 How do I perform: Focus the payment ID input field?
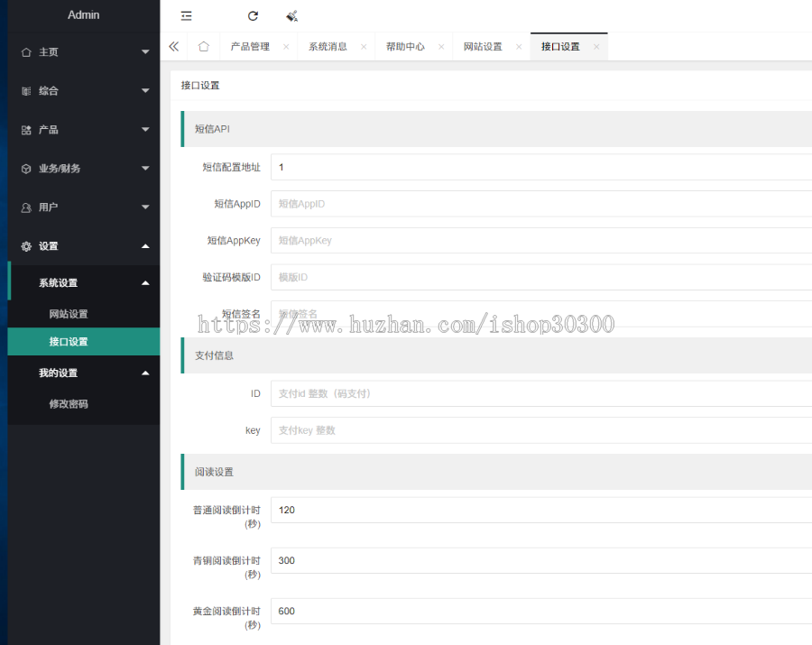click(x=541, y=394)
